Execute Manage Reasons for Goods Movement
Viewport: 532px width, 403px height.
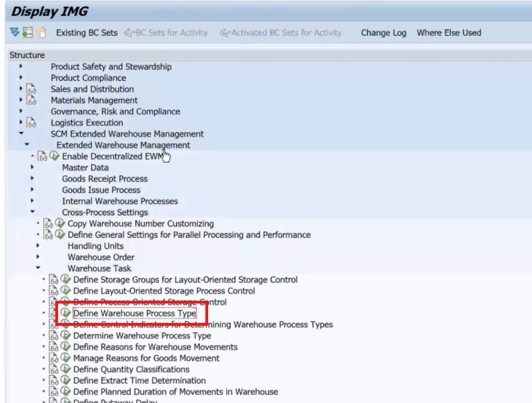65,358
